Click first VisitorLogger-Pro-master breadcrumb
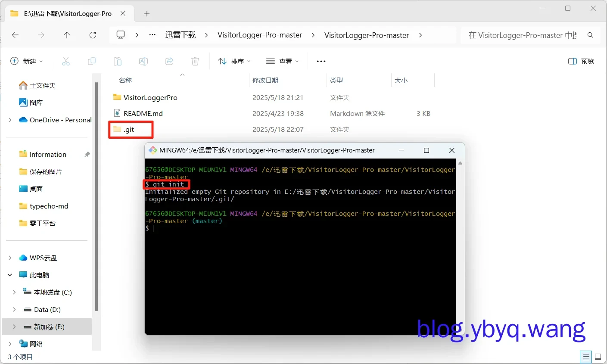607x364 pixels. click(x=260, y=35)
